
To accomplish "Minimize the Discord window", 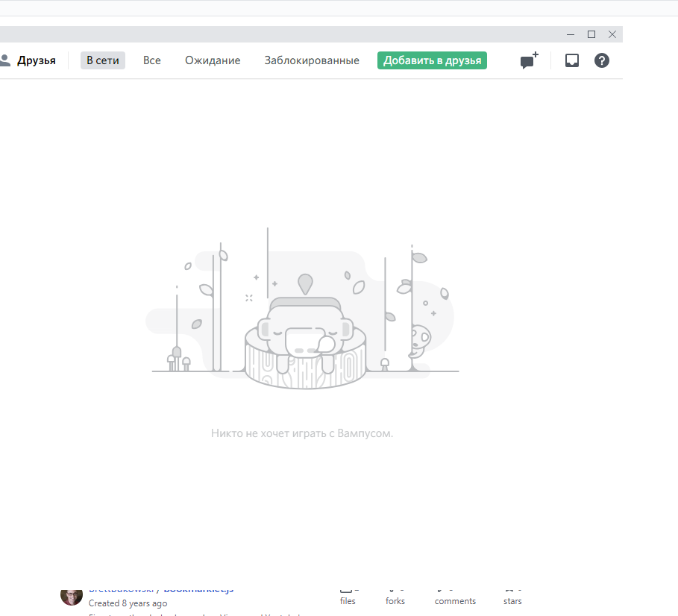I will pyautogui.click(x=571, y=34).
